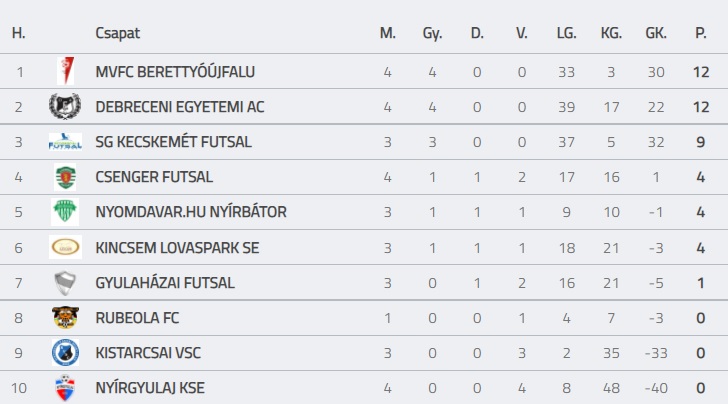The width and height of the screenshot is (728, 404).
Task: Click the Csenger Futsal green badge
Action: 65,177
